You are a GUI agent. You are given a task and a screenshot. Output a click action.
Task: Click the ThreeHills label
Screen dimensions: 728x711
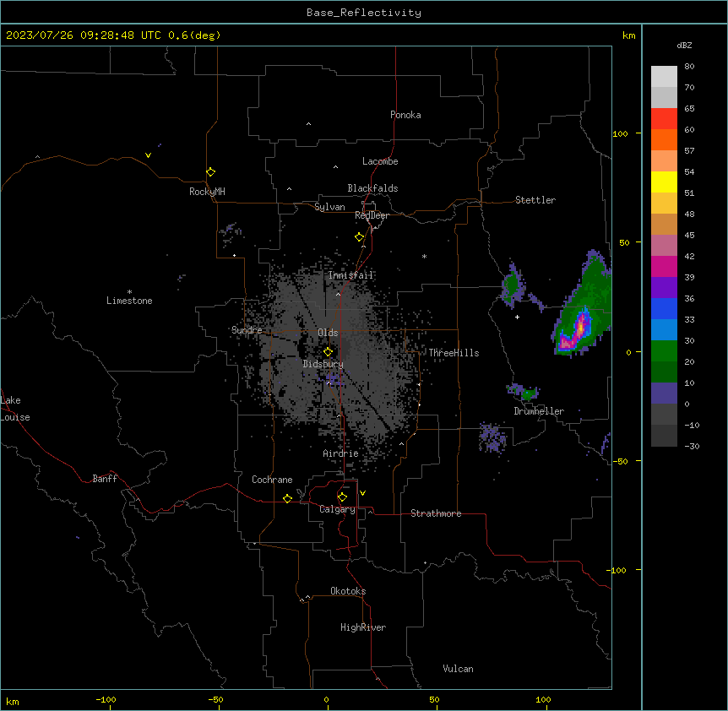coord(454,353)
